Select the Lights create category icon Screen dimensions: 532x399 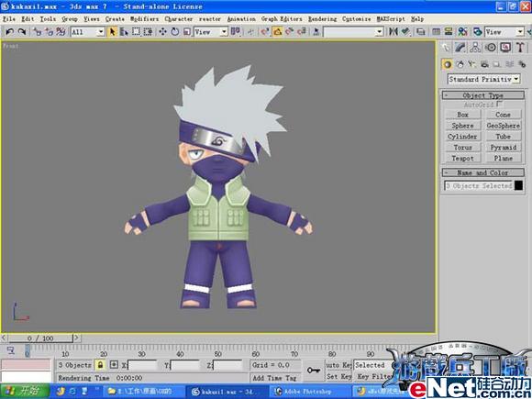tap(472, 64)
